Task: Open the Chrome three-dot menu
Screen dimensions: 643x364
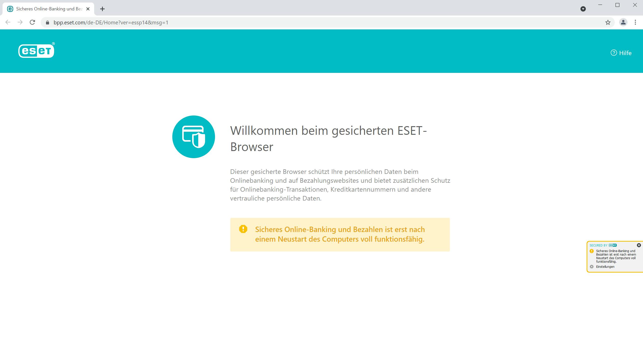Action: pos(635,22)
